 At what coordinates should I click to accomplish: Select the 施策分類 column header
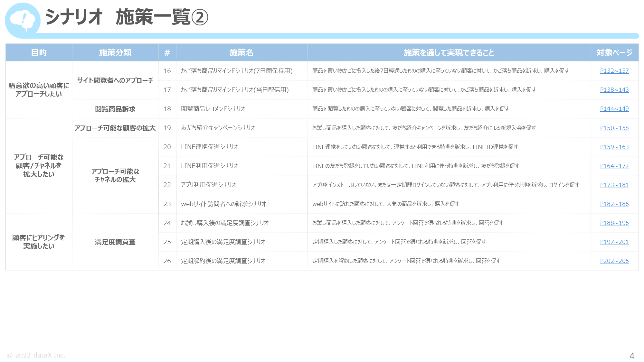(x=115, y=52)
